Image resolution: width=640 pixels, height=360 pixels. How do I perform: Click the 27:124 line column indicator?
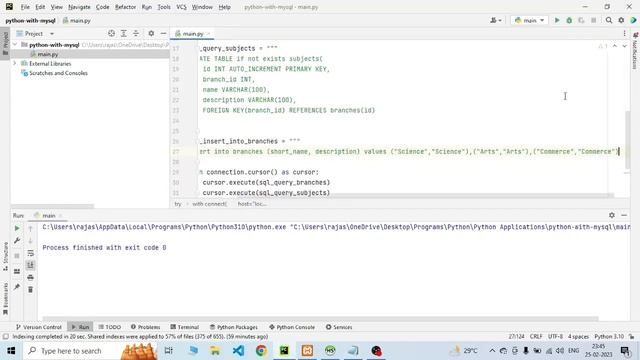click(516, 337)
